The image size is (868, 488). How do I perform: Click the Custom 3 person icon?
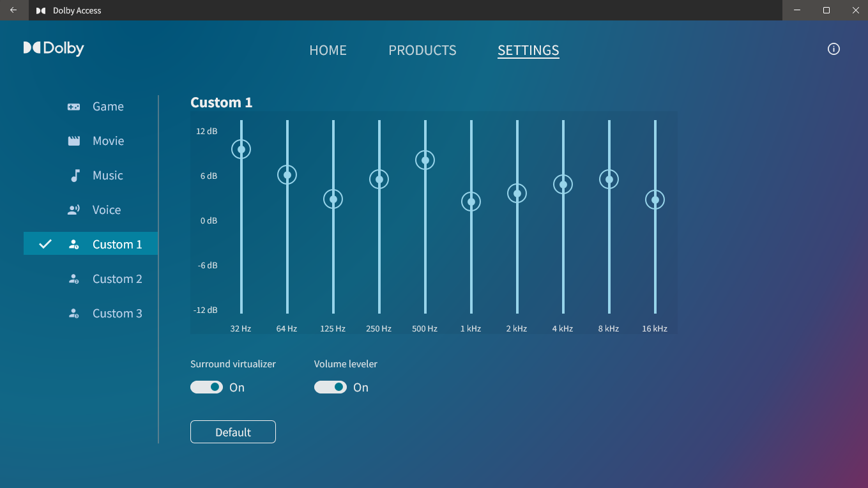[74, 314]
